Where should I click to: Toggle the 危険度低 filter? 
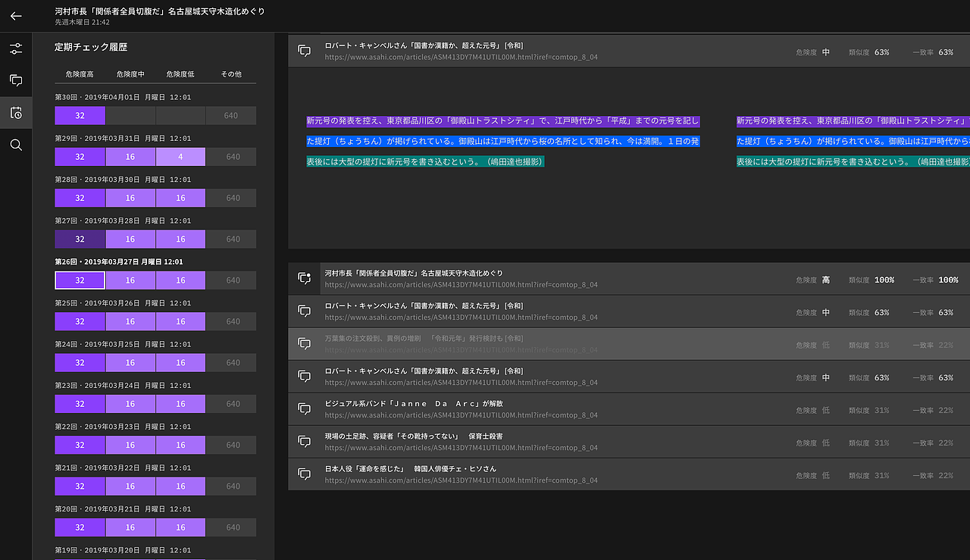pos(182,74)
